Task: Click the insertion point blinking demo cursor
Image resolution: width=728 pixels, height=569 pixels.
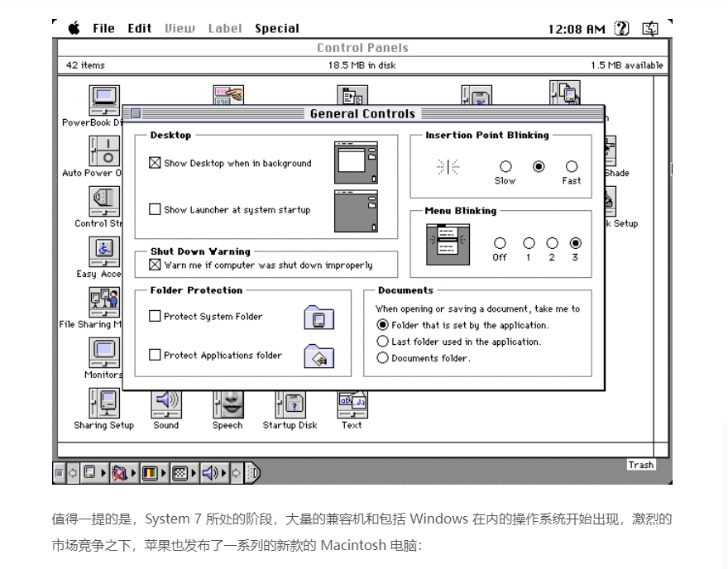Action: click(448, 166)
